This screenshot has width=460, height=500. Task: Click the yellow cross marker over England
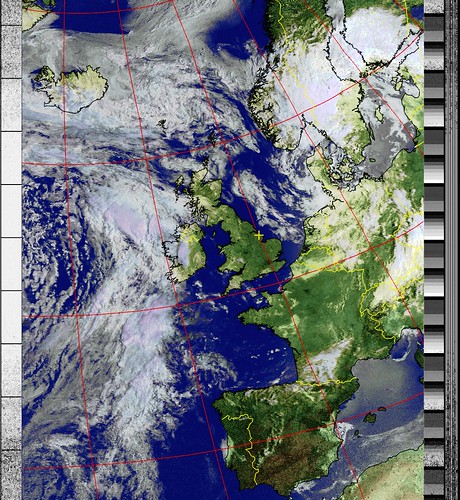pyautogui.click(x=259, y=236)
